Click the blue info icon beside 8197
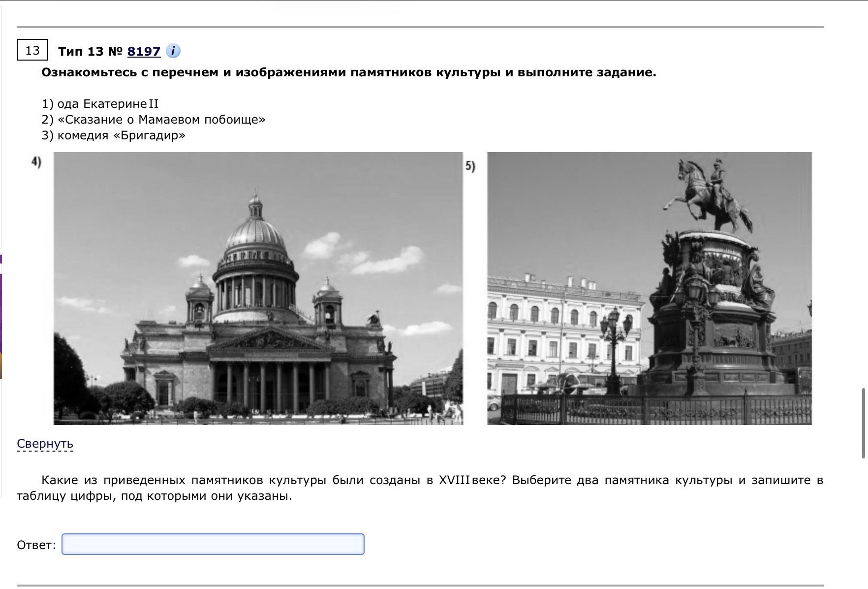The height and width of the screenshot is (589, 868). pyautogui.click(x=173, y=51)
